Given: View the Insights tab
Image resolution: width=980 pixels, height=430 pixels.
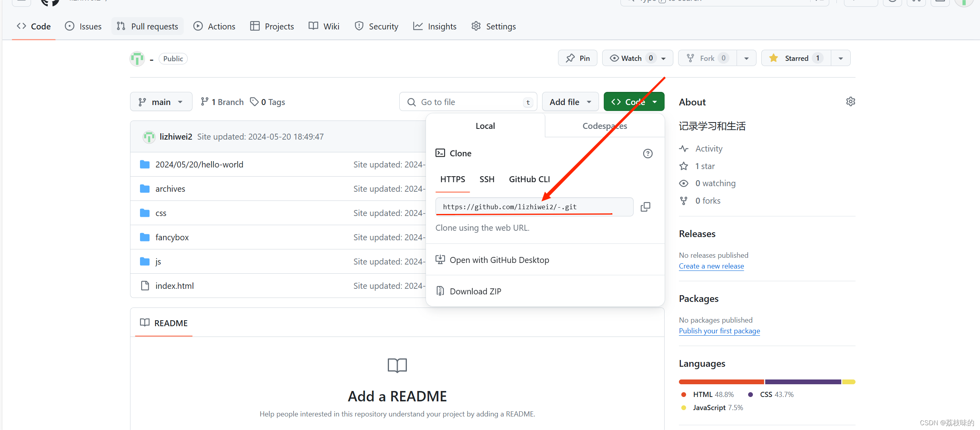Looking at the screenshot, I should tap(435, 26).
